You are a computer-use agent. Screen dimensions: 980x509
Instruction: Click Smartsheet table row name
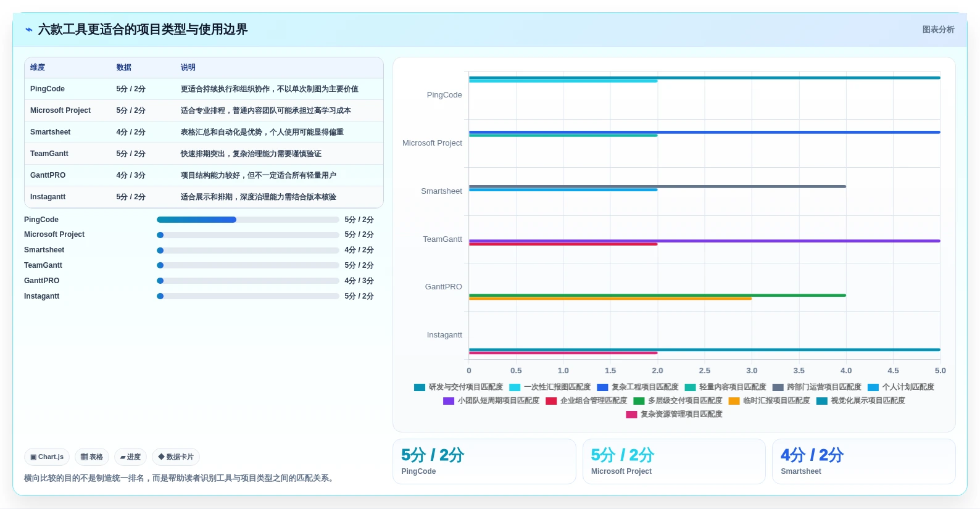point(50,132)
